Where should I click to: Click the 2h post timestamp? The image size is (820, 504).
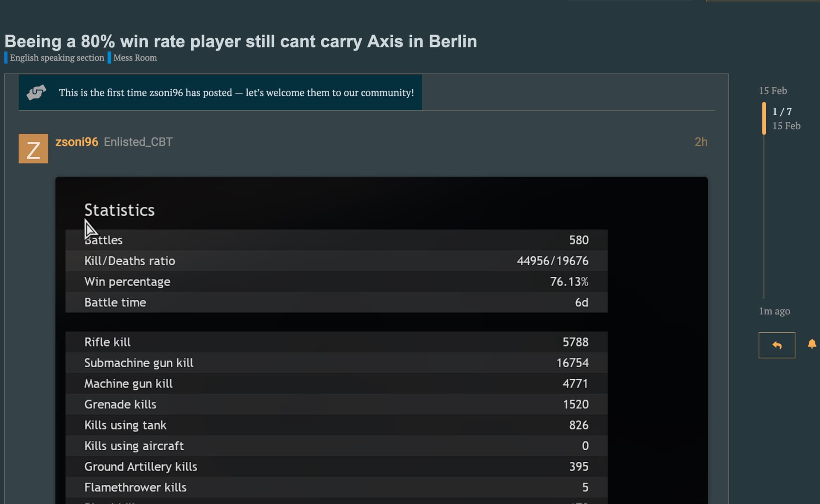coord(701,142)
